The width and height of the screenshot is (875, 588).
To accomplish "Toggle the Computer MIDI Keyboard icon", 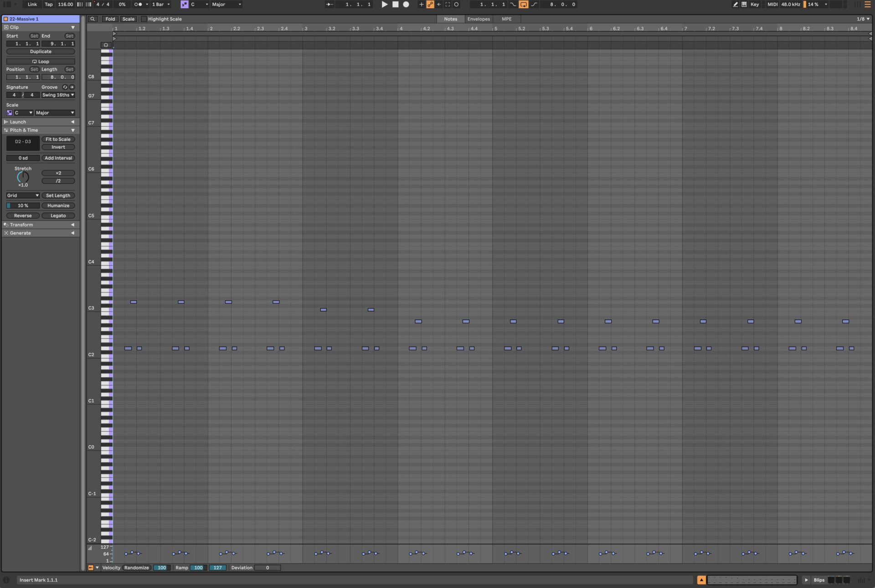I will coord(744,5).
